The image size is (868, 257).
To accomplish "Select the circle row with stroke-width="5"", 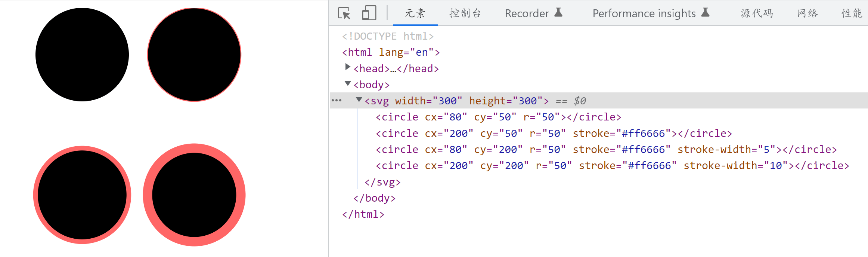I will coord(606,149).
